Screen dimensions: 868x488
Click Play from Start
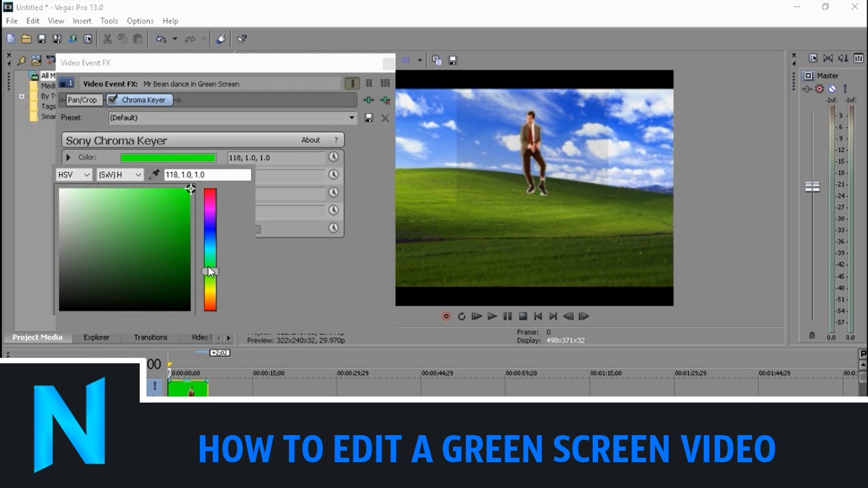pyautogui.click(x=477, y=317)
